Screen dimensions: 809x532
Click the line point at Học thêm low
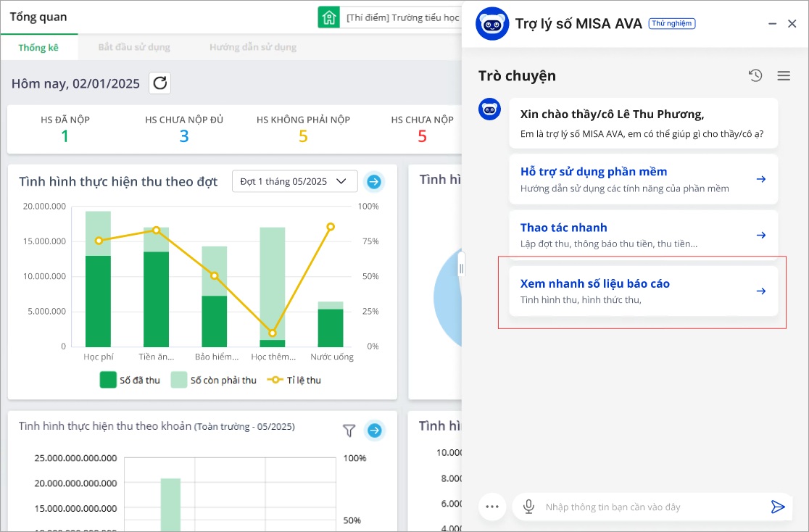[273, 333]
